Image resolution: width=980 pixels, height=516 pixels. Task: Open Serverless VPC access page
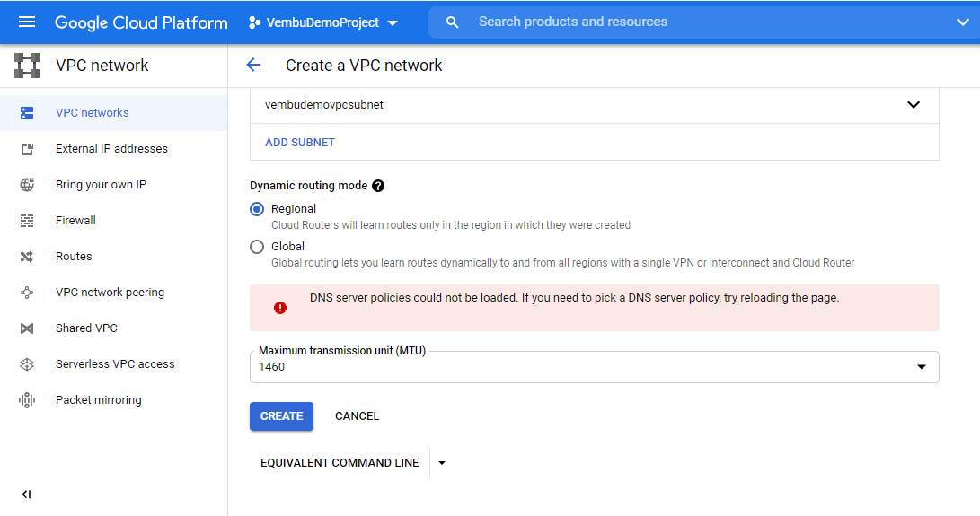[115, 364]
